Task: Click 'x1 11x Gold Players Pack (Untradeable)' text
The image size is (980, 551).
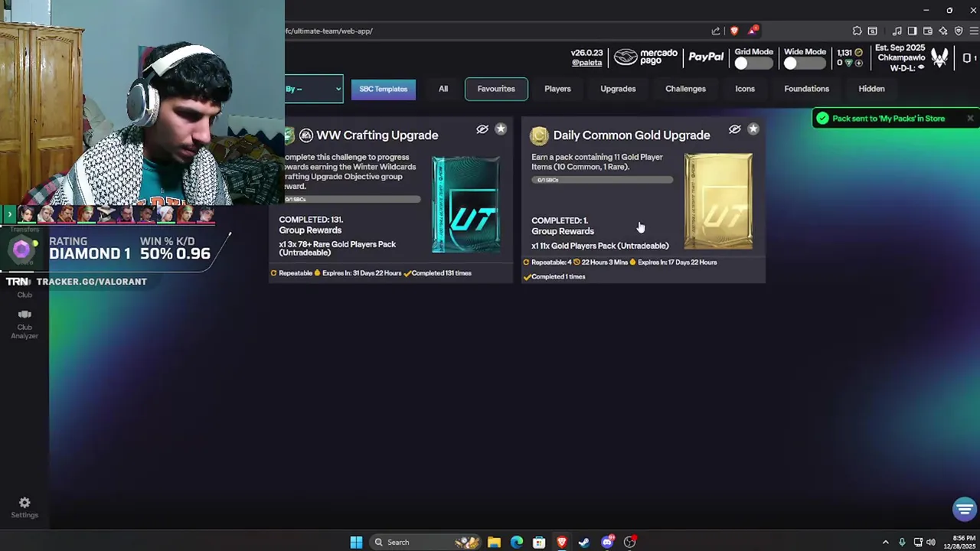Action: 600,246
